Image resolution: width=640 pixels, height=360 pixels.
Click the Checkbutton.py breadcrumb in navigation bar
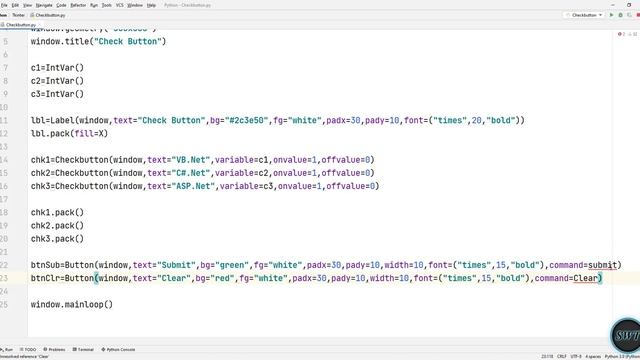[x=48, y=15]
